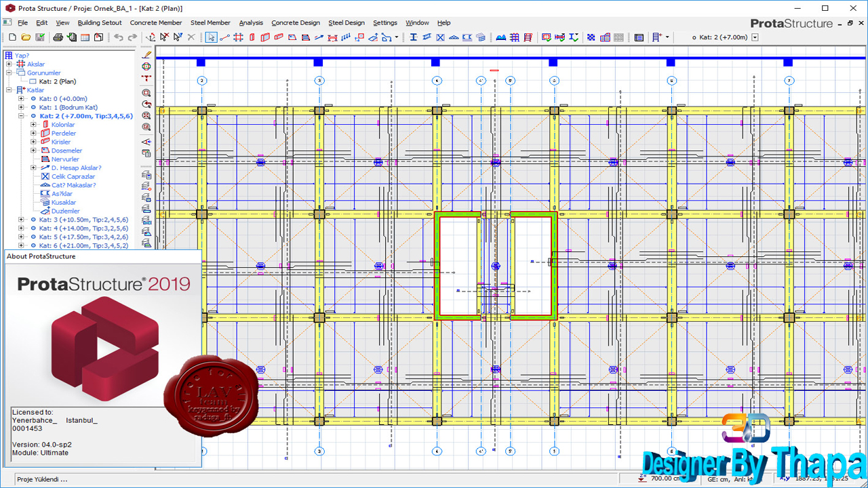Expand the Kat: 0 (+0.00m) node
The width and height of the screenshot is (868, 488).
22,98
